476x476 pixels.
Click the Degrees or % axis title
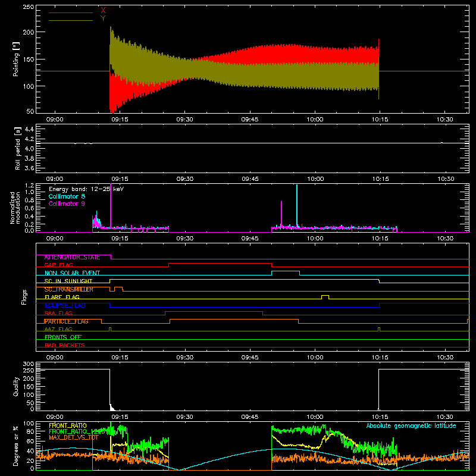click(16, 446)
